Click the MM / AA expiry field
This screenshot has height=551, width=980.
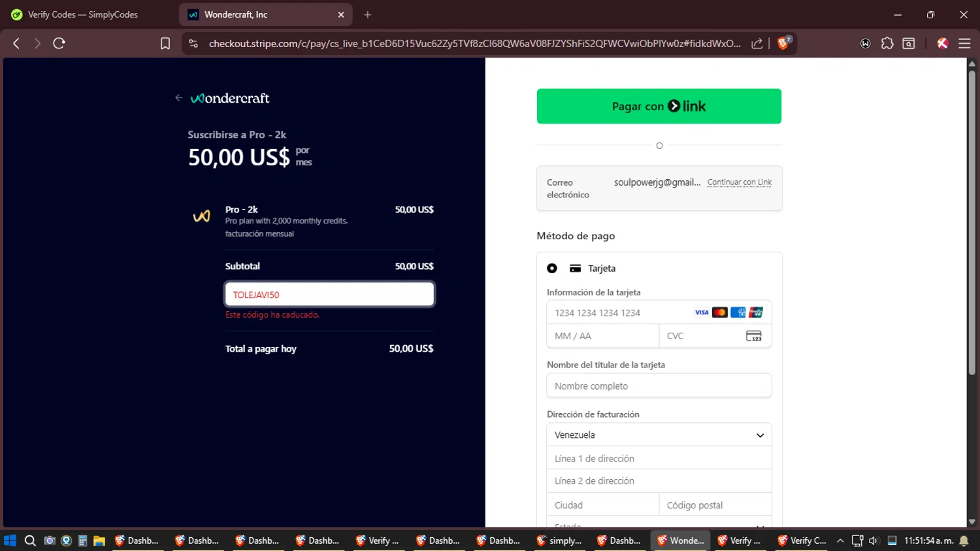pos(603,336)
